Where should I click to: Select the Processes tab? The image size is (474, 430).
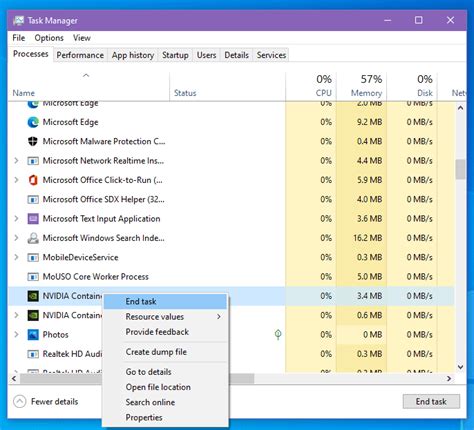point(30,54)
